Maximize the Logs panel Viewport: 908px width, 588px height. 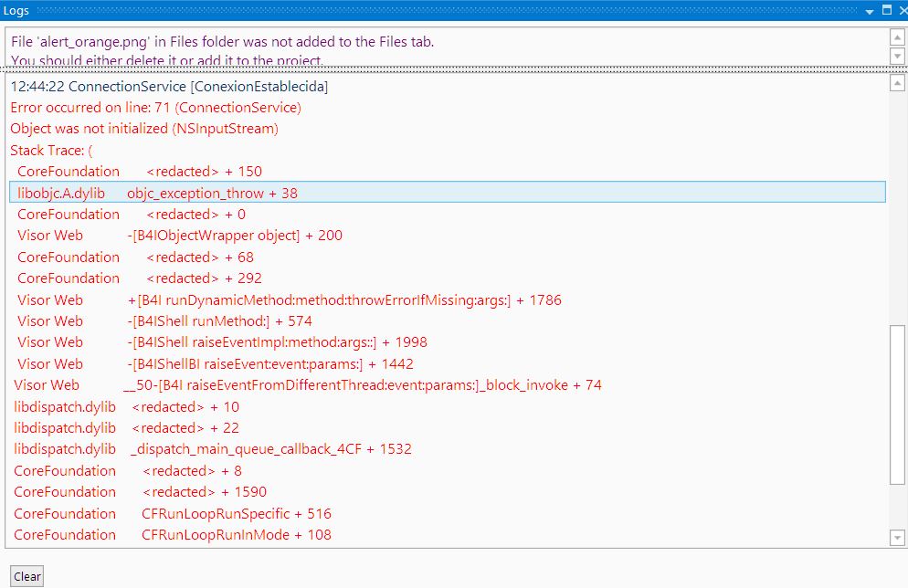click(887, 10)
